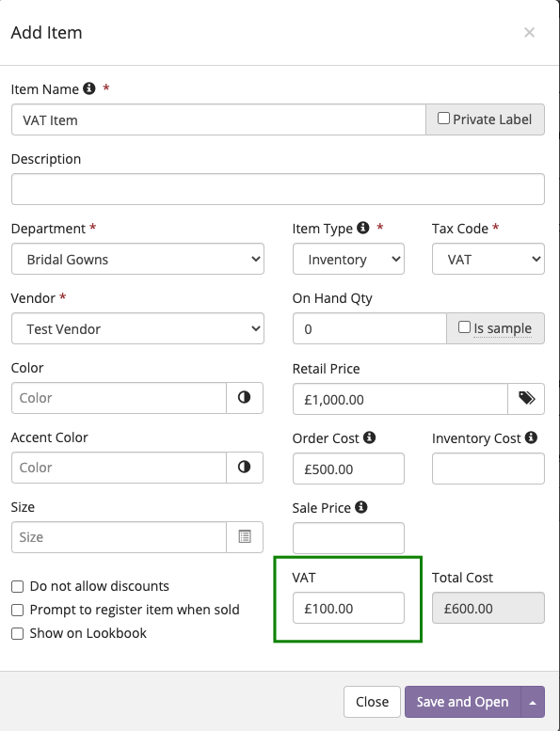Tick the Private Label checkbox
560x731 pixels.
pyautogui.click(x=443, y=119)
